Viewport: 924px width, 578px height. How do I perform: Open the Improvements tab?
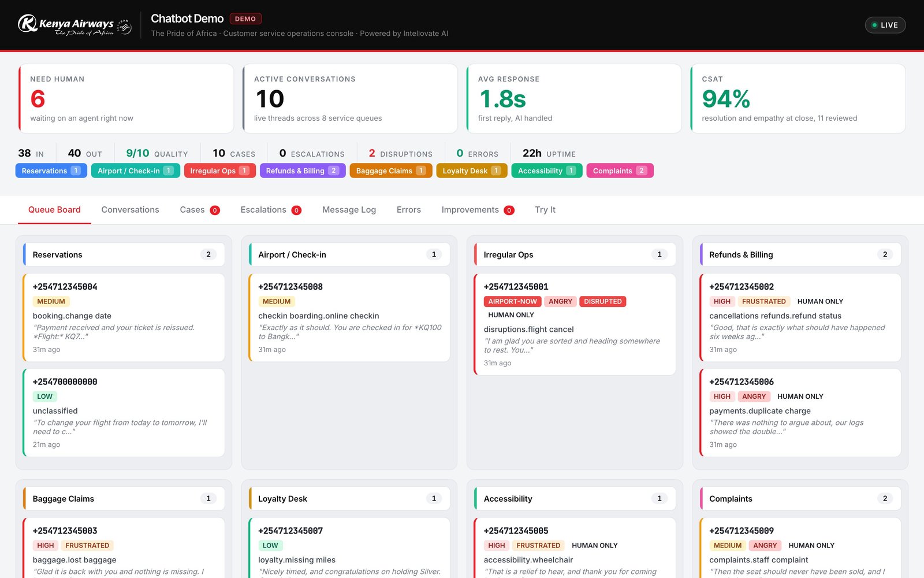[478, 210]
